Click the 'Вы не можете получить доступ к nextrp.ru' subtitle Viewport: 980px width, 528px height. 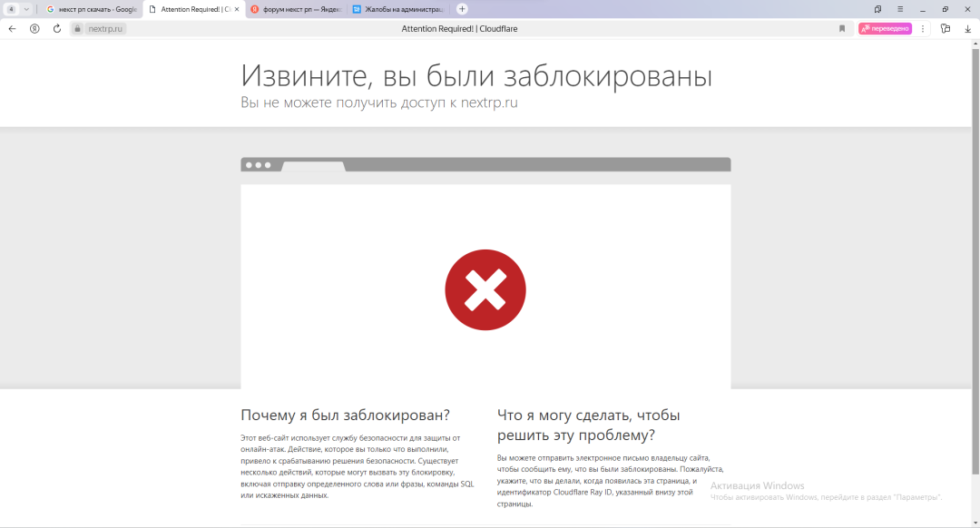pos(379,103)
